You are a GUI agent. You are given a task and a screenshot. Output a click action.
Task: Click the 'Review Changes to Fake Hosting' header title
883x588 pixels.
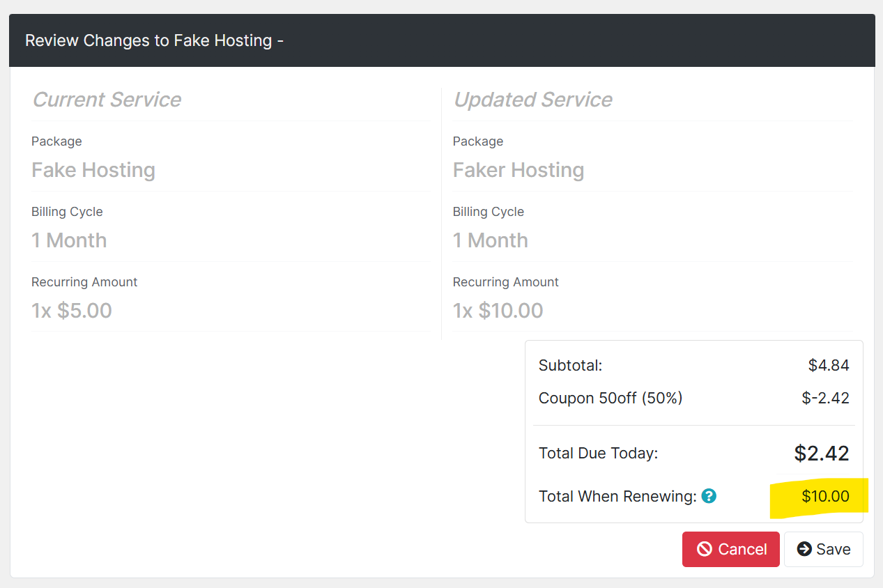154,40
